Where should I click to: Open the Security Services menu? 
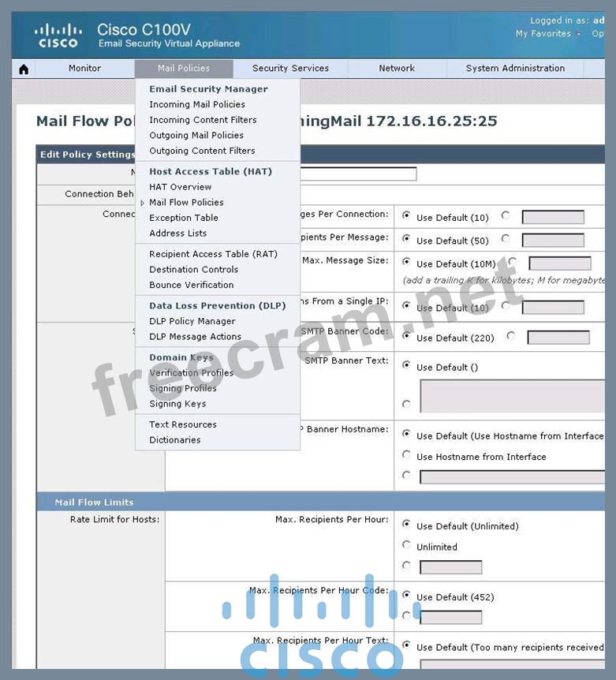[290, 69]
